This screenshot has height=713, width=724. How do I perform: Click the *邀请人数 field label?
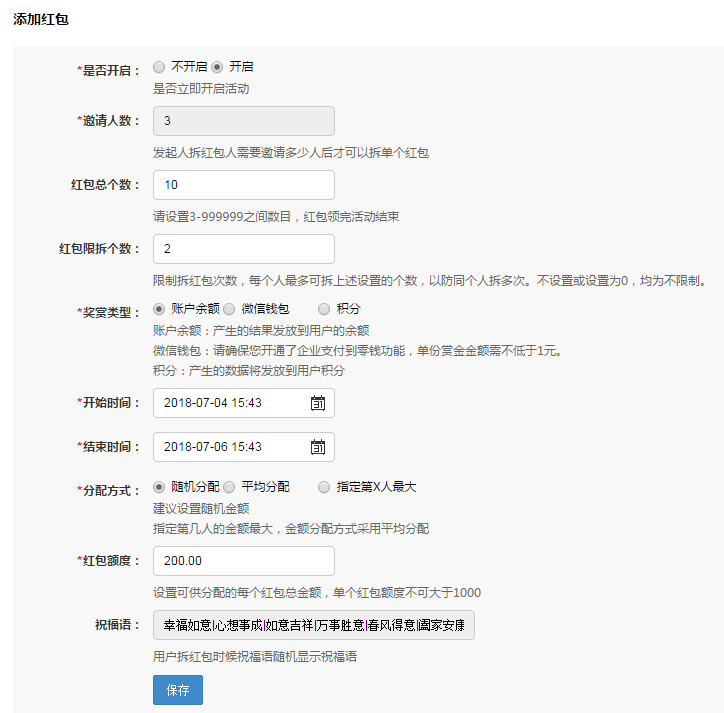(108, 121)
